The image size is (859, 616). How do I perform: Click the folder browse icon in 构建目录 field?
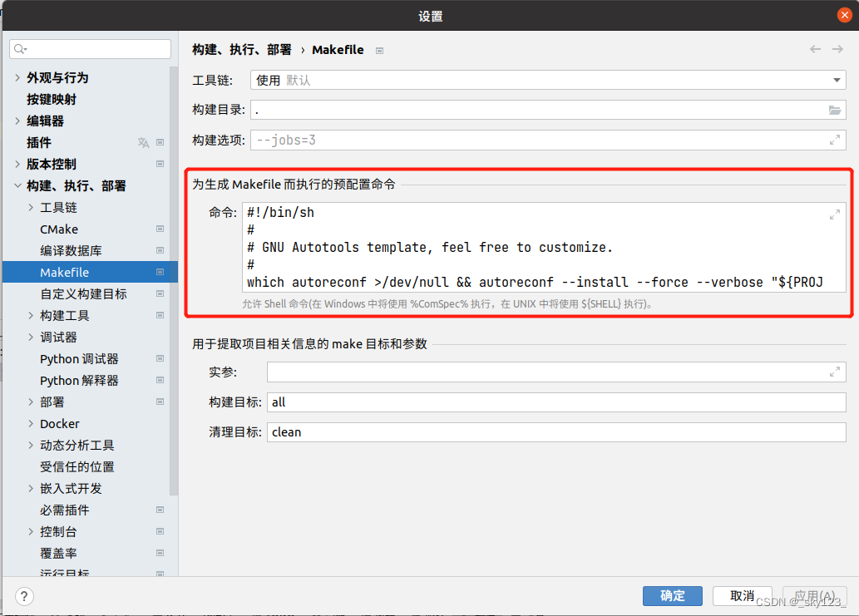[835, 111]
